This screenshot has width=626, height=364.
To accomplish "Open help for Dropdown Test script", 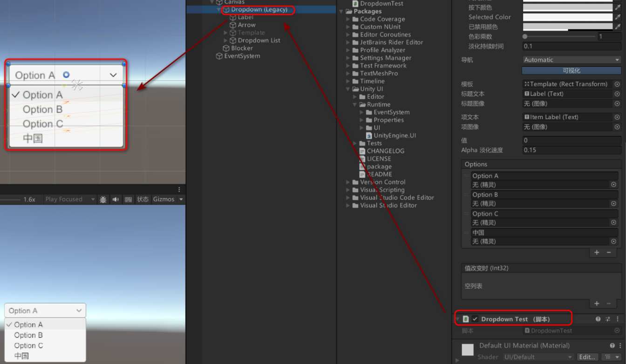I will tap(599, 319).
